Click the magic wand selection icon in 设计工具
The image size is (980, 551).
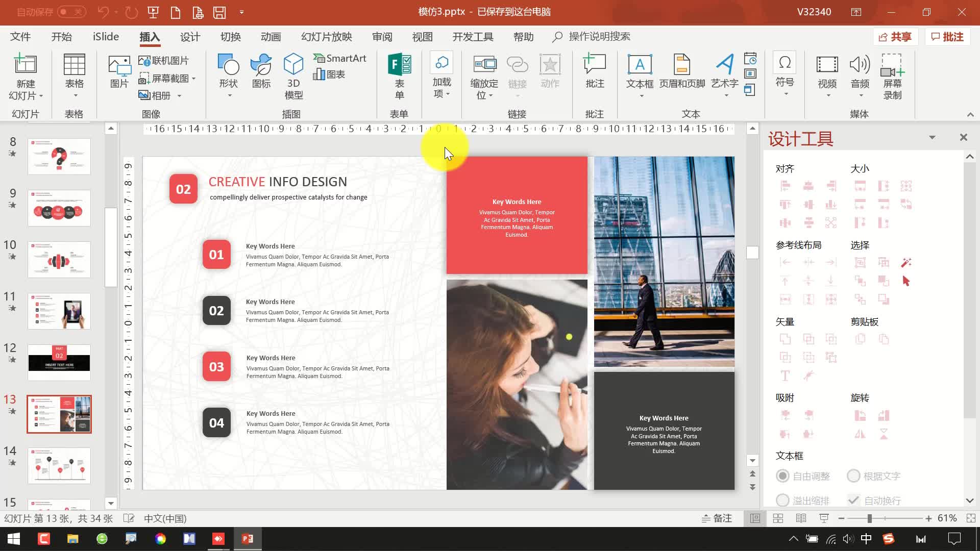(x=906, y=263)
